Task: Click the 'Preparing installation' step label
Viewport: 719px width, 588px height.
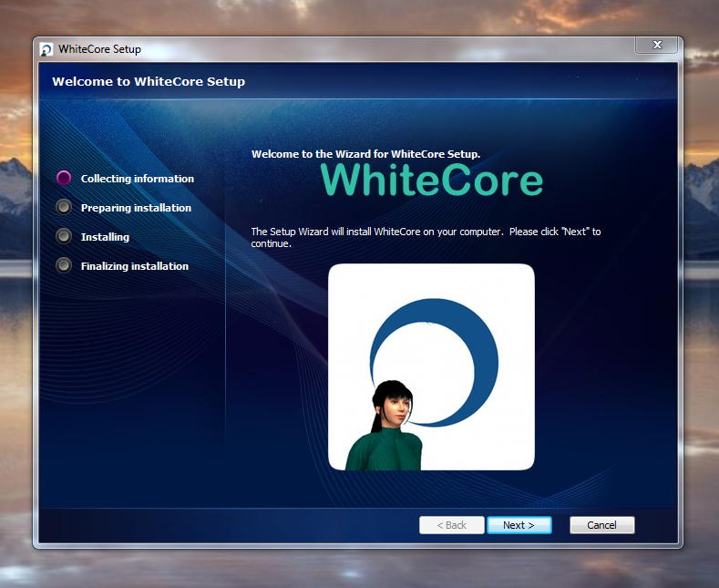Action: tap(136, 208)
